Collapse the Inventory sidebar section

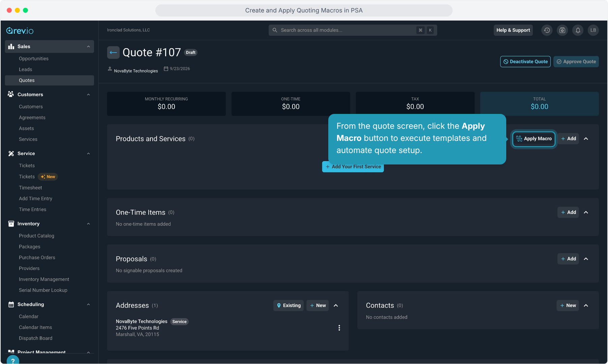88,224
